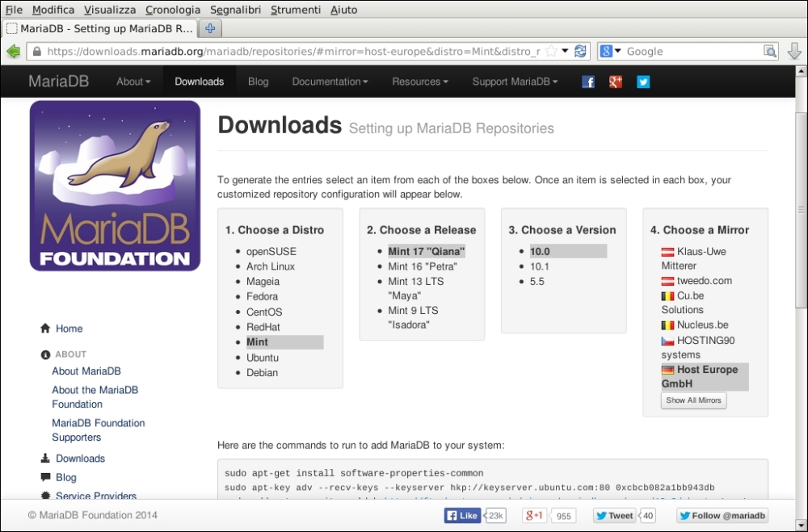Click the Blog navbar link

coord(259,82)
